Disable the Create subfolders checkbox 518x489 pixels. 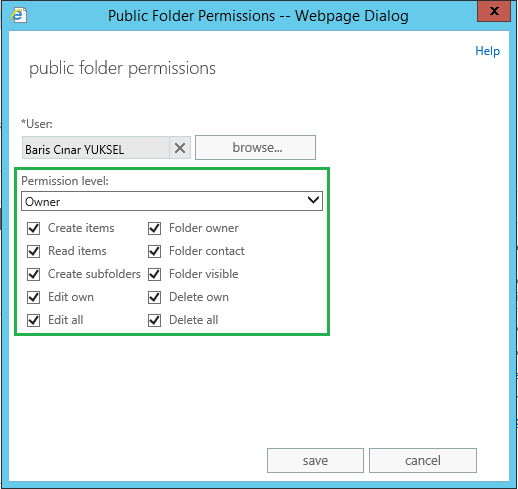pos(34,274)
